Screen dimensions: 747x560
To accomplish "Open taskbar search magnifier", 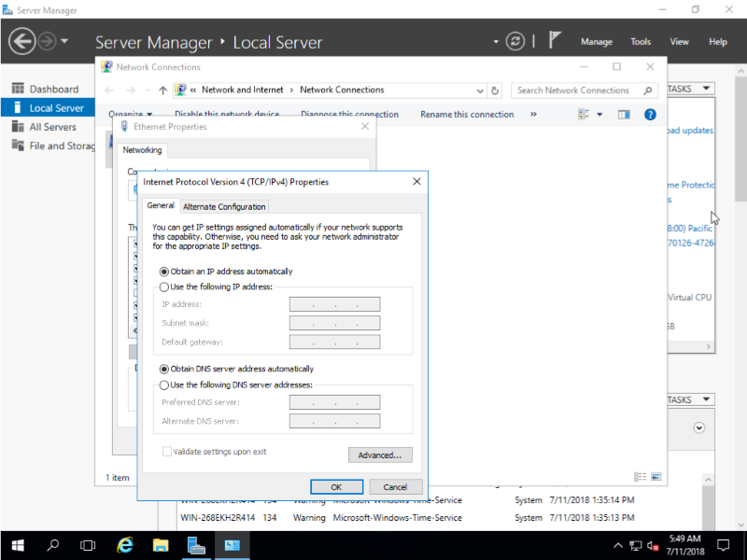I will [x=53, y=545].
